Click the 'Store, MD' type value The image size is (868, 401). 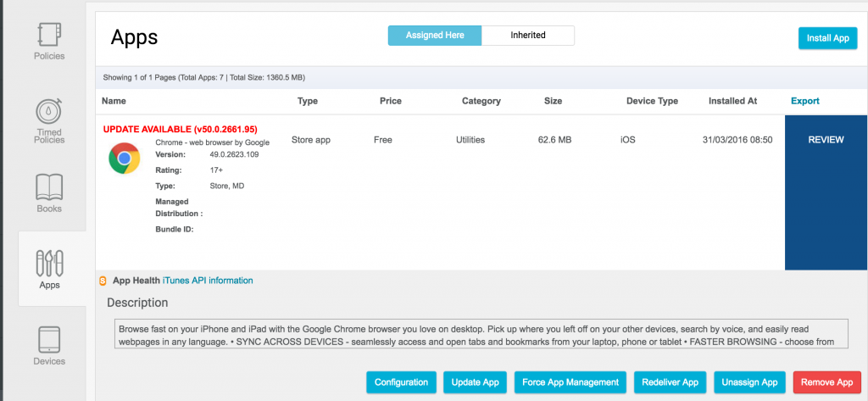227,187
